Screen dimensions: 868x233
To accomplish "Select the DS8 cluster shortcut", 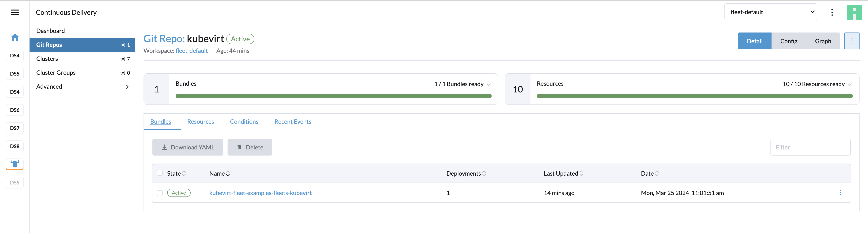I will click(15, 146).
